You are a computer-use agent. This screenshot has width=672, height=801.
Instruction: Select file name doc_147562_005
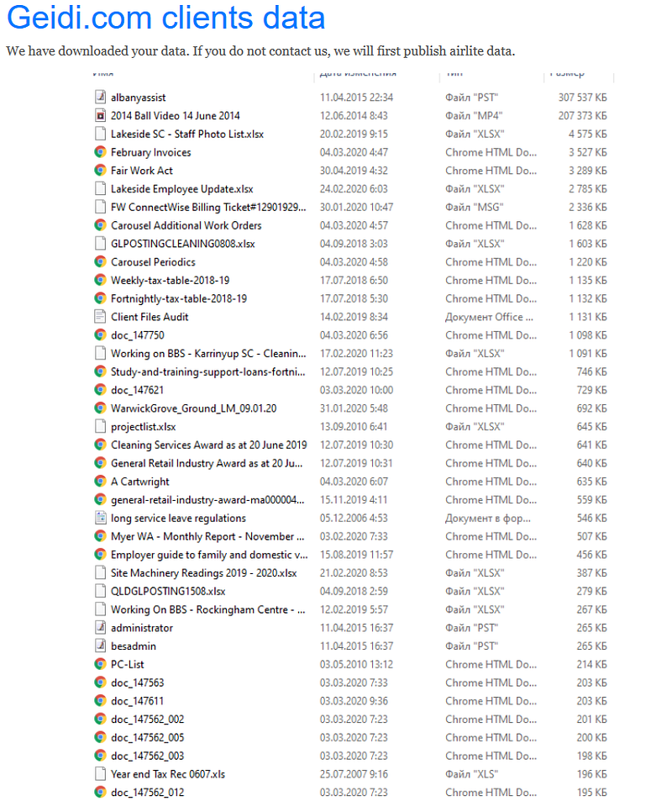[x=147, y=738]
